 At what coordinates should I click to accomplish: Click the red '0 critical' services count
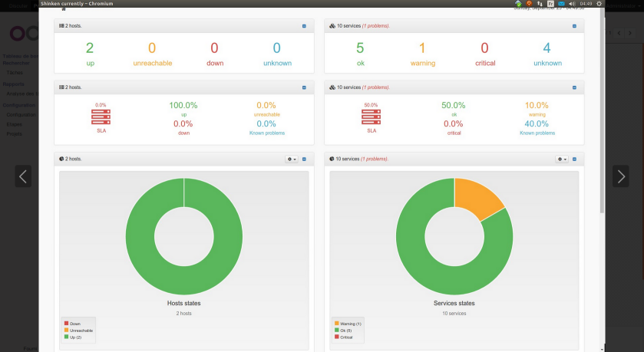click(485, 54)
